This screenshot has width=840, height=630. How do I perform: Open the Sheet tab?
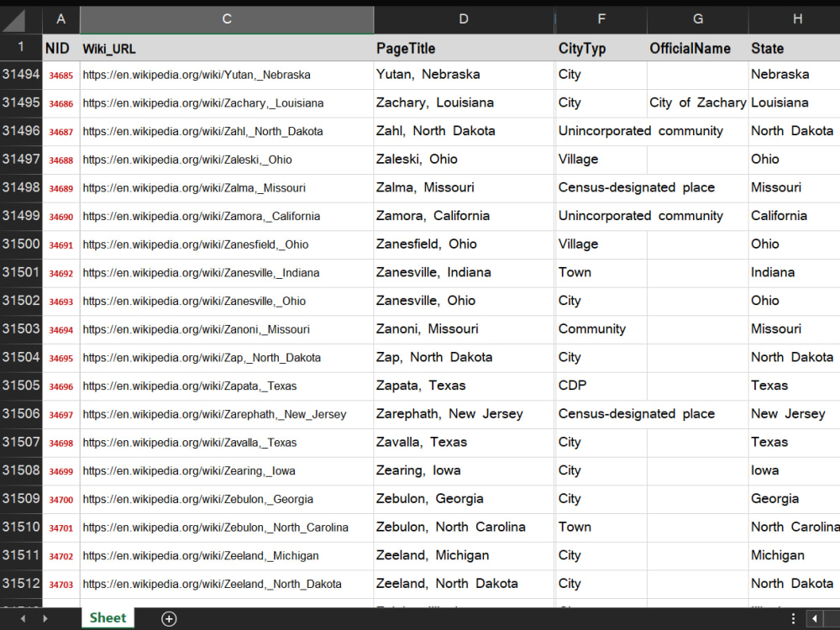click(x=108, y=617)
